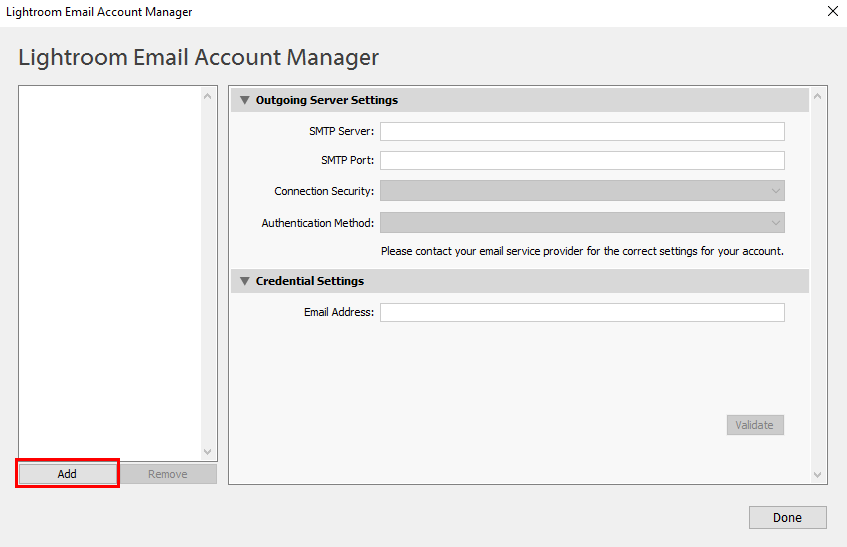Click the account list scrollbar track
This screenshot has width=847, height=547.
tap(208, 270)
